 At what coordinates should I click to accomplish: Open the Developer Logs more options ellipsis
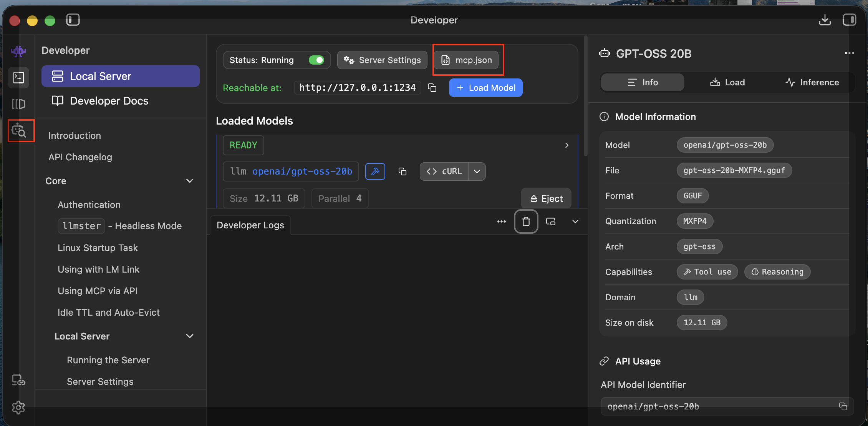[x=502, y=221]
